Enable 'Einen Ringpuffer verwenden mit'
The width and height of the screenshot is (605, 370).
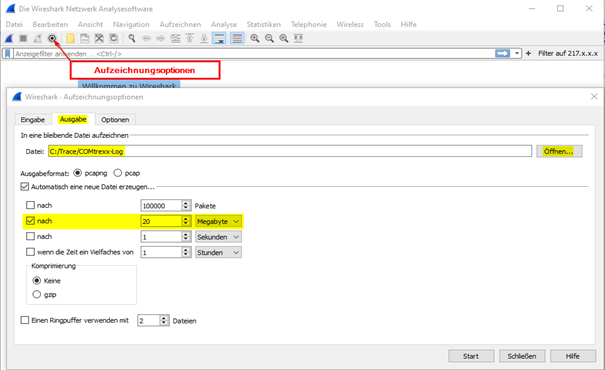[x=25, y=320]
